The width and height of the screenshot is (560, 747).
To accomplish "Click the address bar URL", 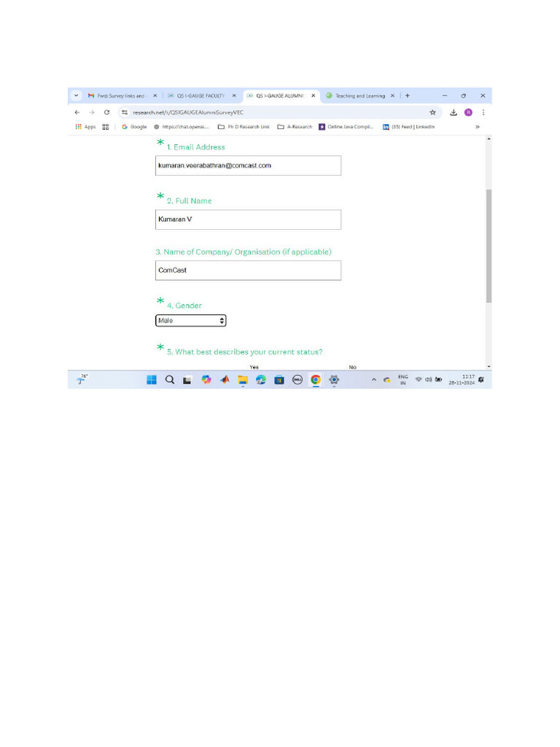I will tap(188, 112).
